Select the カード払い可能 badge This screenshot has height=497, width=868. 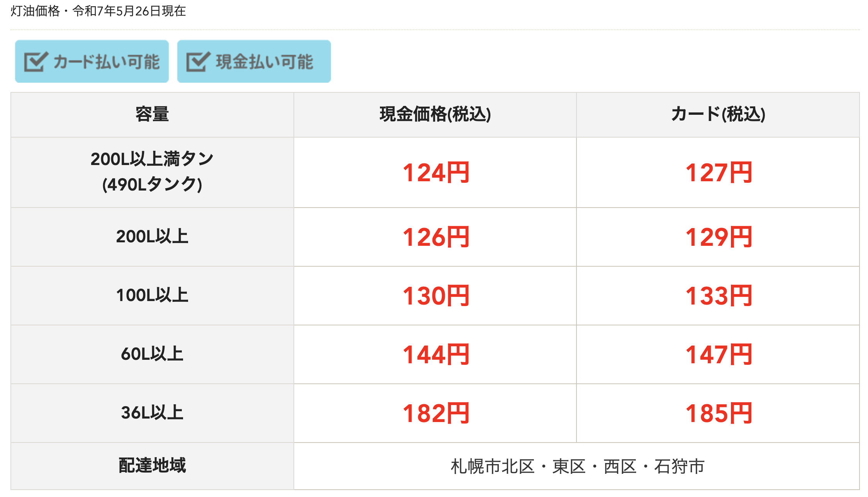coord(92,61)
